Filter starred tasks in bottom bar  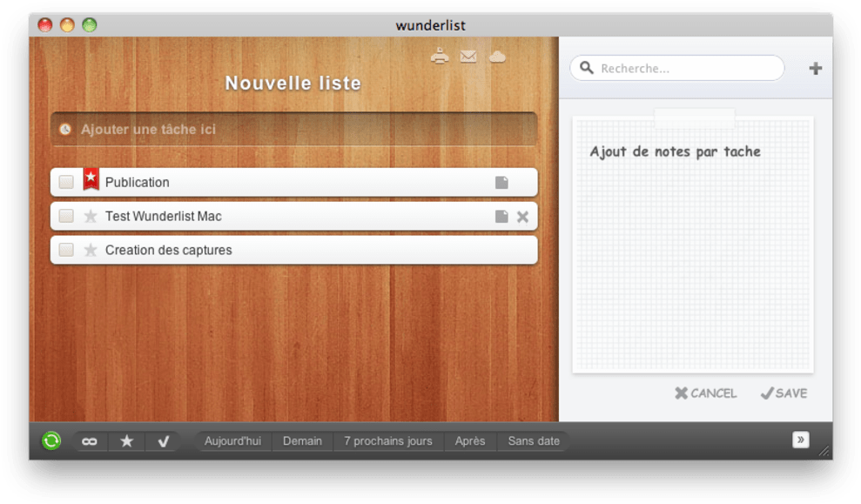point(126,441)
